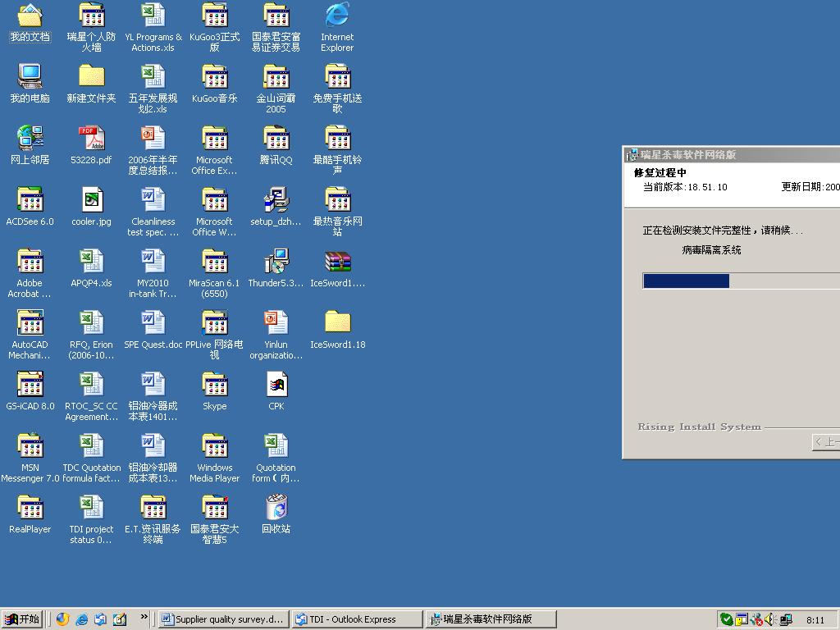Open the 我的文档 desktop icon
The height and width of the screenshot is (630, 840).
[x=30, y=24]
